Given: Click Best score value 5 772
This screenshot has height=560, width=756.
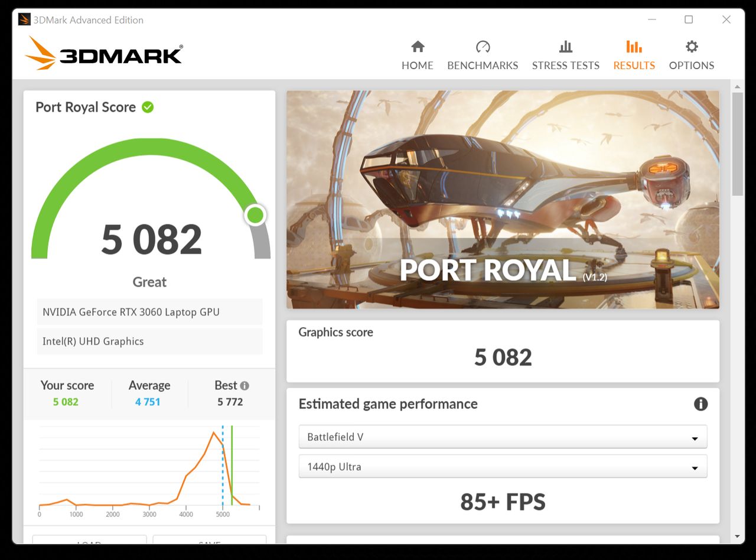Looking at the screenshot, I should [x=230, y=402].
